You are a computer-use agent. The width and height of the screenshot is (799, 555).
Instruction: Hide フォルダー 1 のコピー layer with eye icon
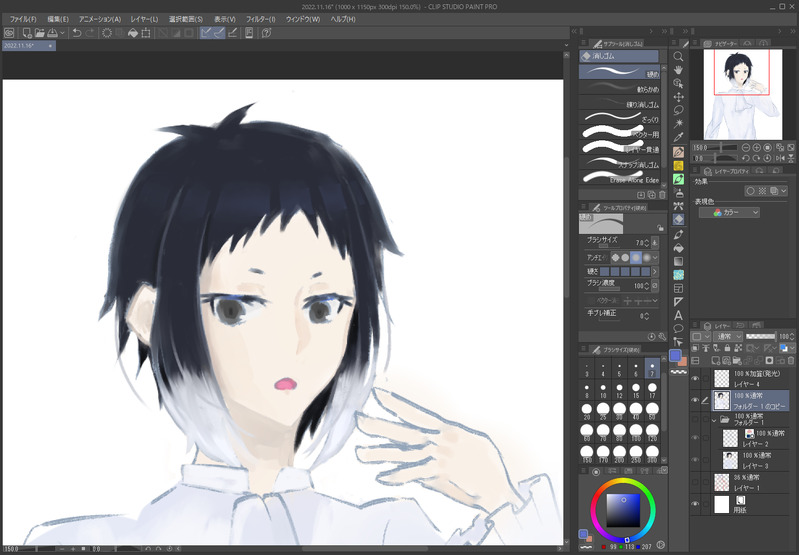click(695, 400)
